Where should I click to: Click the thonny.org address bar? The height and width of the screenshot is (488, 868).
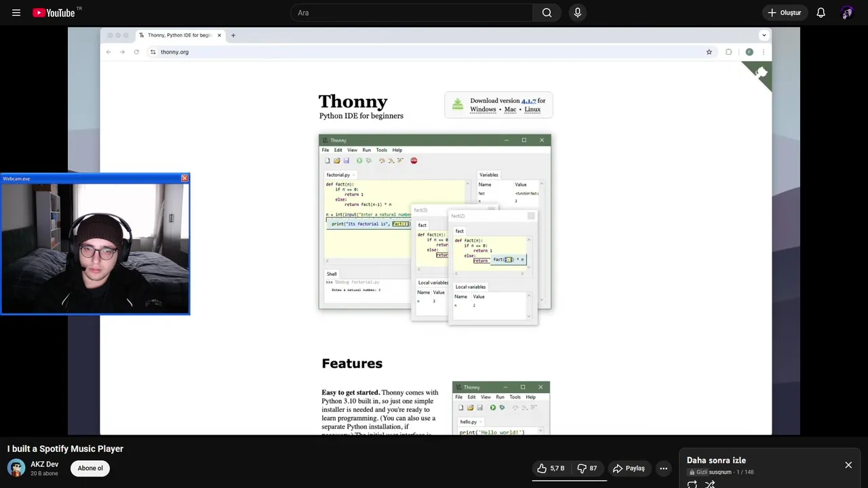coord(431,52)
